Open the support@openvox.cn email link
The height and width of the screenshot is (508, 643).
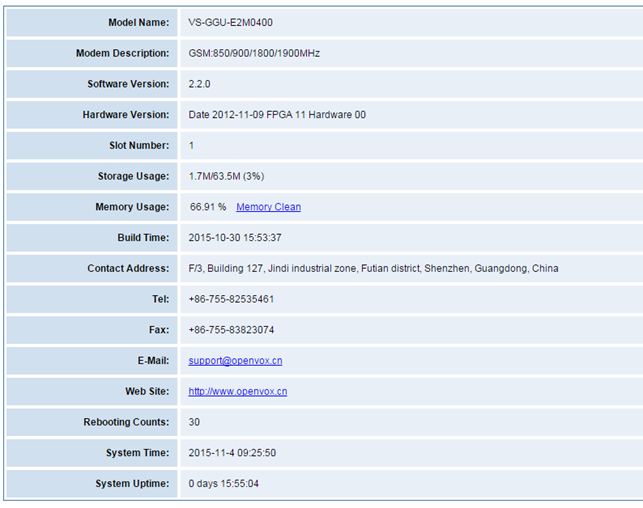pos(235,361)
